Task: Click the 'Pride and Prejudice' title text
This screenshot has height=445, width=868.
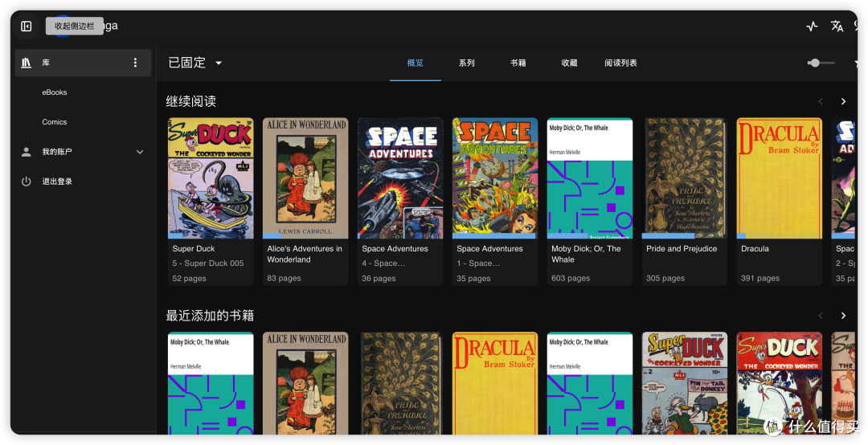Action: (x=682, y=248)
